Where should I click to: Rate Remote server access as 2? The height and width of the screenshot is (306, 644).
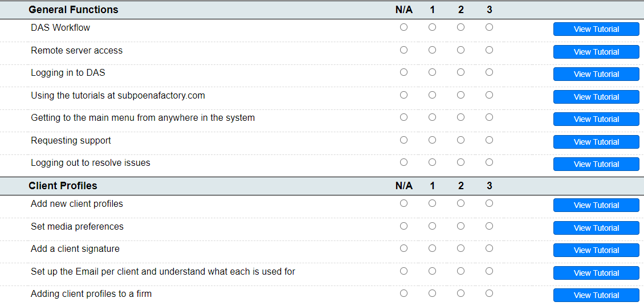[460, 50]
